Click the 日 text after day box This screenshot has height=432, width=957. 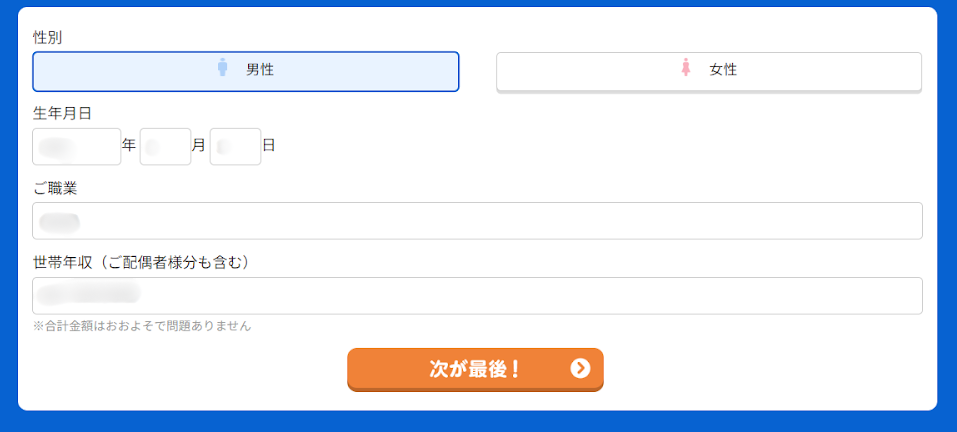[269, 146]
